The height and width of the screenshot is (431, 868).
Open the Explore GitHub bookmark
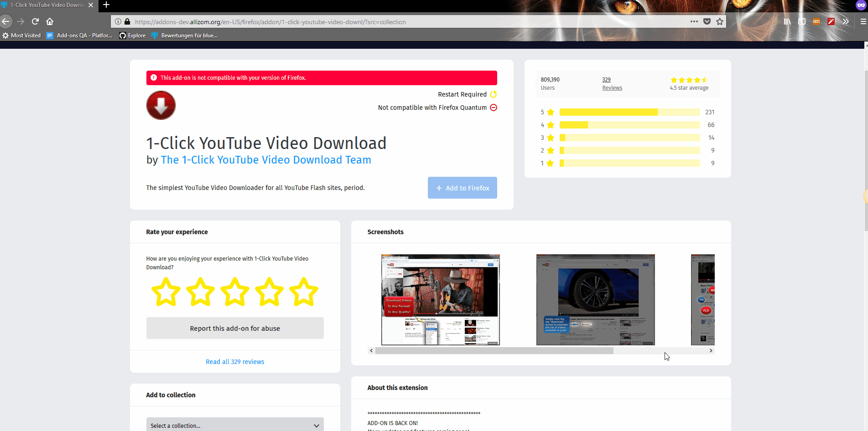click(x=132, y=36)
